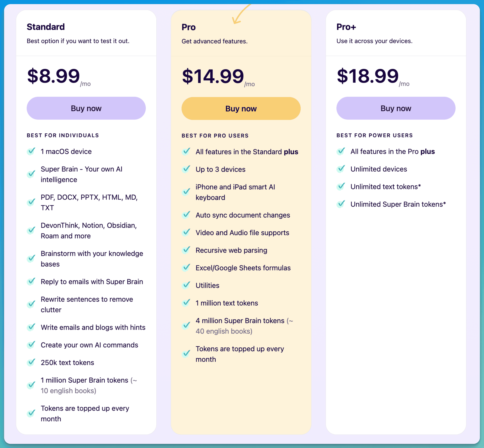Image resolution: width=484 pixels, height=448 pixels.
Task: Select the checkmark next to Unlimited text tokens*
Action: pyautogui.click(x=341, y=186)
